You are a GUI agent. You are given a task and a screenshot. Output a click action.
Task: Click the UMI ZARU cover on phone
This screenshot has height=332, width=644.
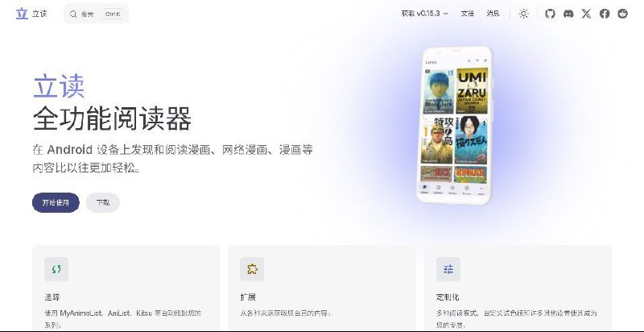472,91
